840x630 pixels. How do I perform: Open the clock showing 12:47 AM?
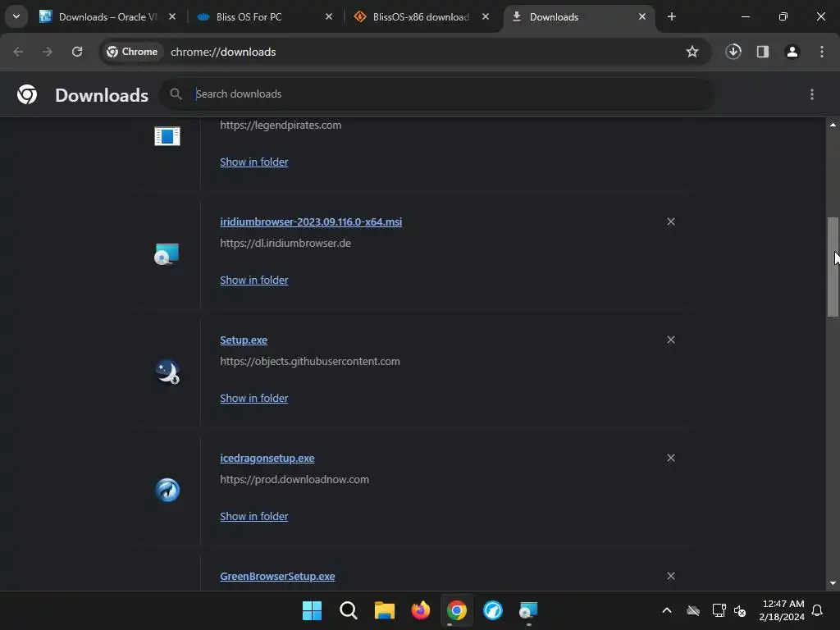point(782,610)
